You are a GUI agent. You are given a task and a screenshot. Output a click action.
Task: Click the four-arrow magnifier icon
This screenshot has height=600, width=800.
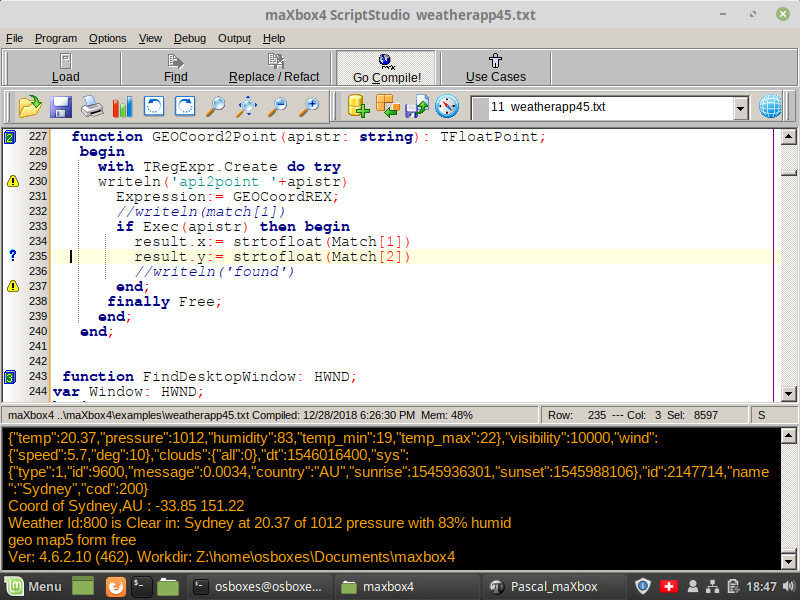(247, 106)
